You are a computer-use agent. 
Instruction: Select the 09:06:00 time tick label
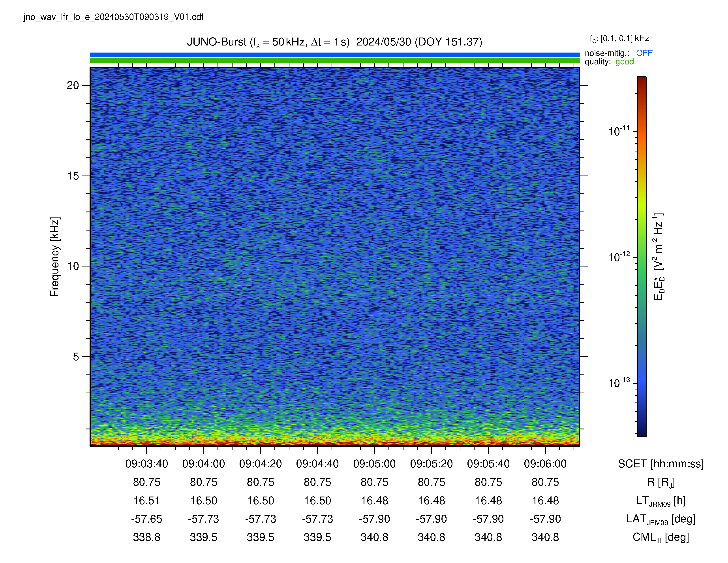tap(545, 464)
